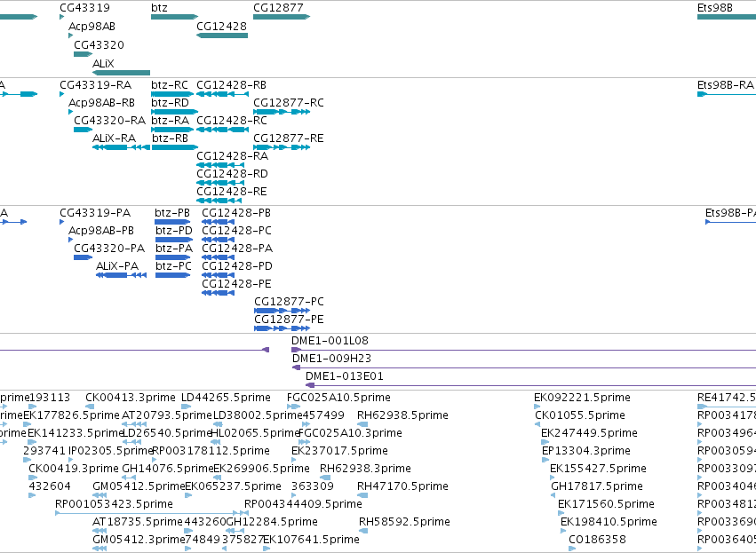Select the DME1-009H23 BAC label
The image size is (756, 553).
coord(332,359)
